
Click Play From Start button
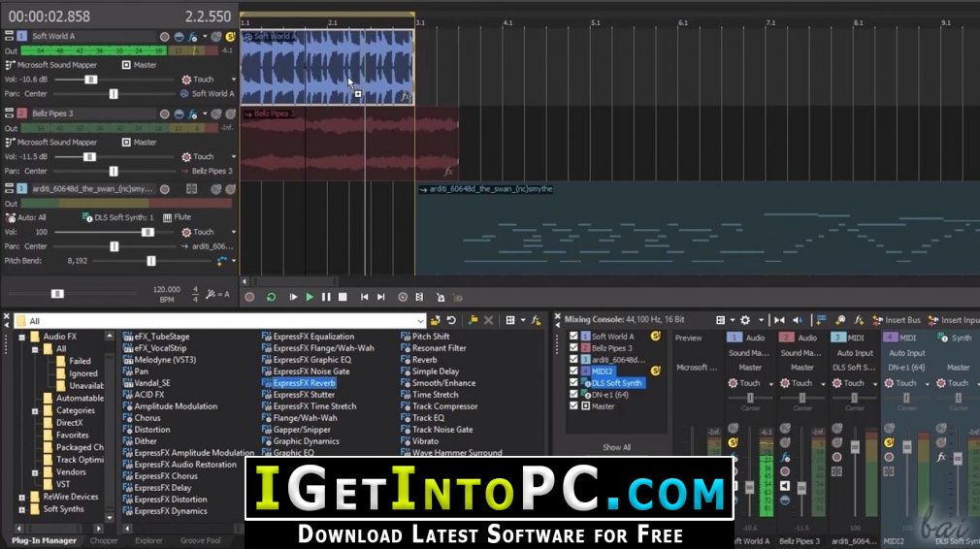point(292,298)
